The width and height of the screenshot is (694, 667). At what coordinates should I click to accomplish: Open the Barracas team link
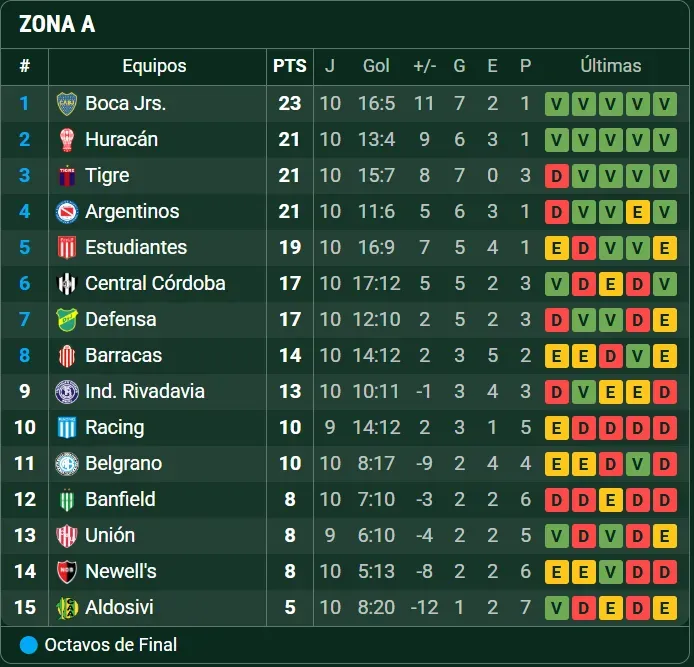(123, 355)
